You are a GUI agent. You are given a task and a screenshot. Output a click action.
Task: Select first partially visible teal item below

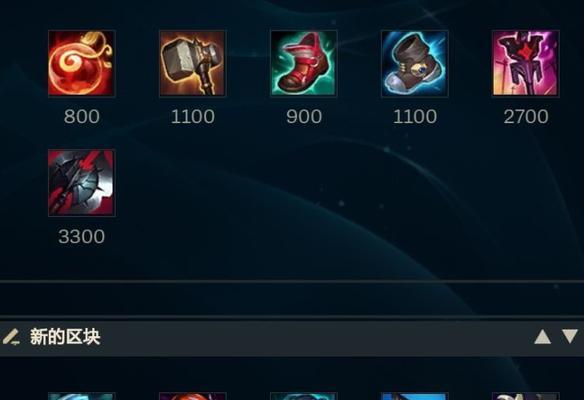point(82,396)
